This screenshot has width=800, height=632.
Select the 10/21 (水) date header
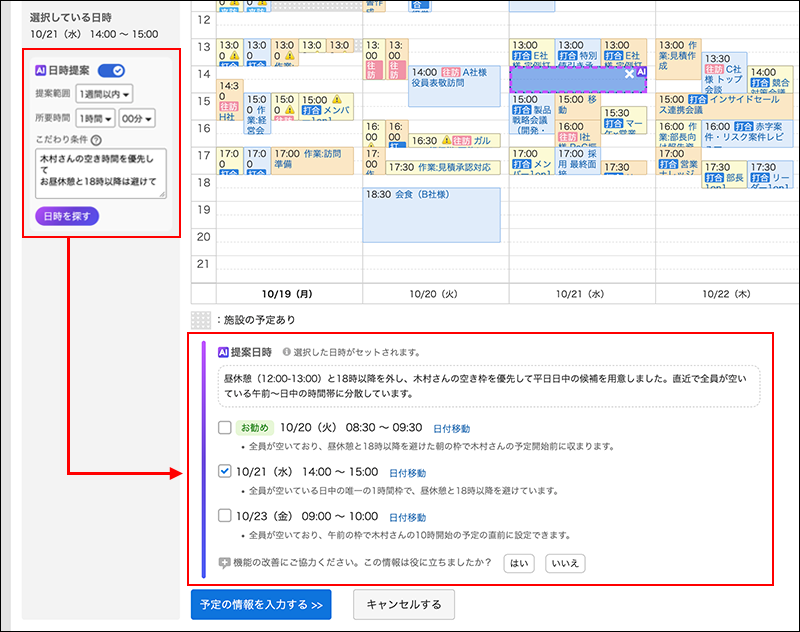point(580,294)
